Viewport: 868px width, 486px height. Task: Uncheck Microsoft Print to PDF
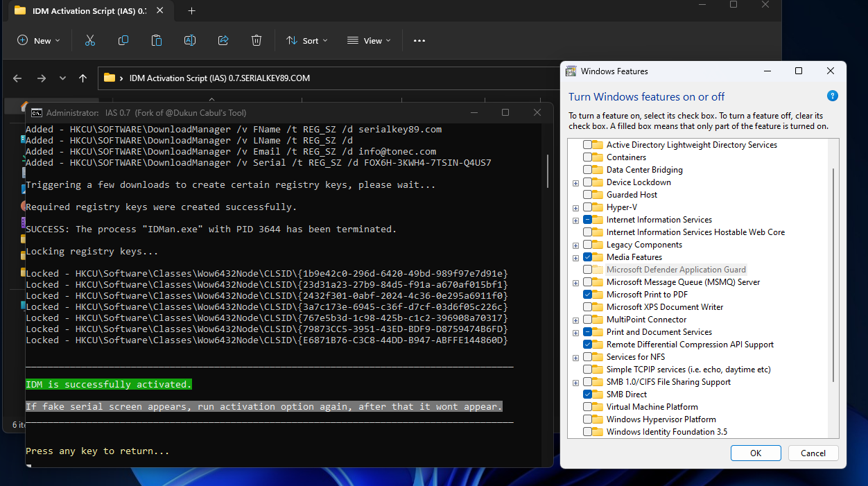[588, 295]
